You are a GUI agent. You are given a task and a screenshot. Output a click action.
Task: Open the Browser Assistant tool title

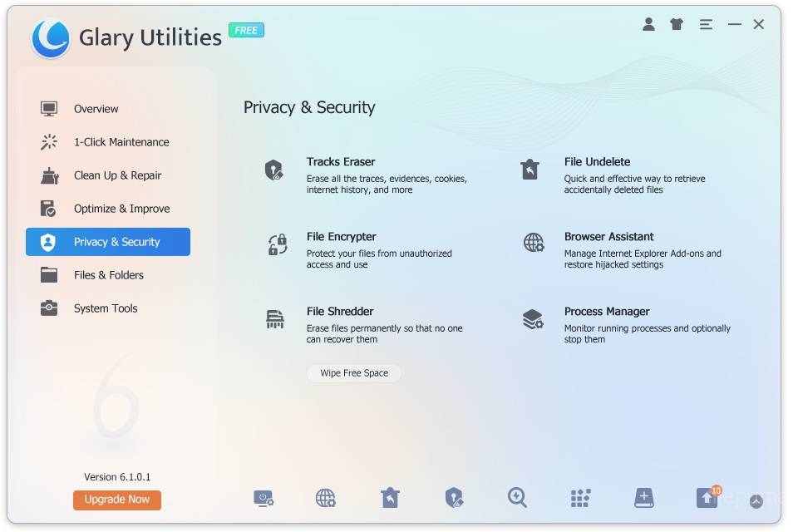[608, 237]
